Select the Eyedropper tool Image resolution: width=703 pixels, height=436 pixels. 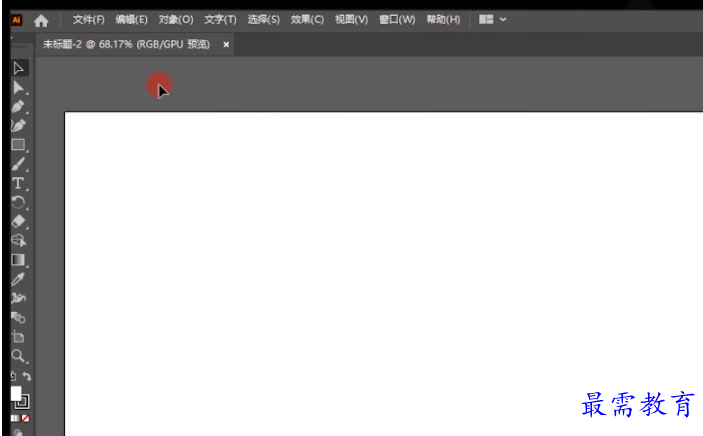tap(18, 279)
